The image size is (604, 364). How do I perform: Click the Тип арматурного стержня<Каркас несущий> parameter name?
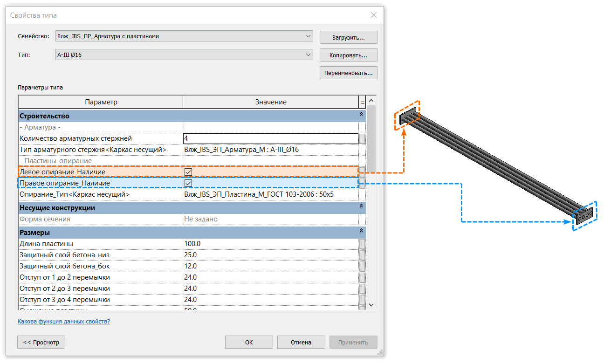pos(93,150)
